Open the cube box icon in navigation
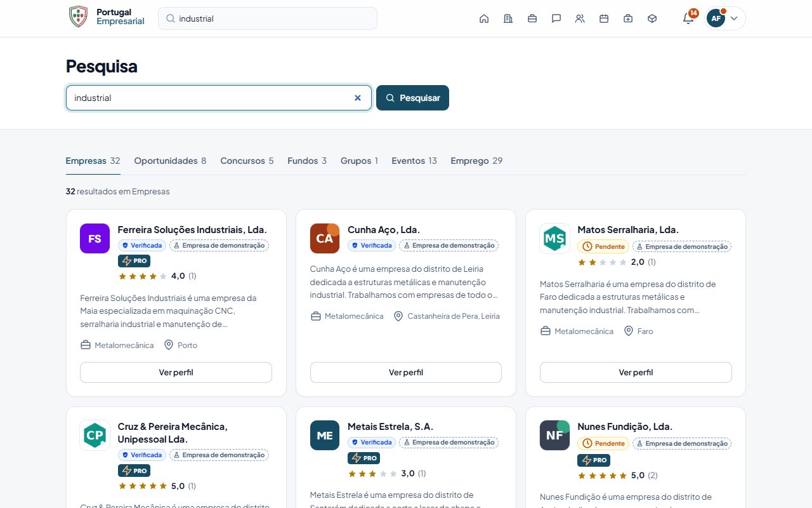The image size is (812, 508). 652,18
